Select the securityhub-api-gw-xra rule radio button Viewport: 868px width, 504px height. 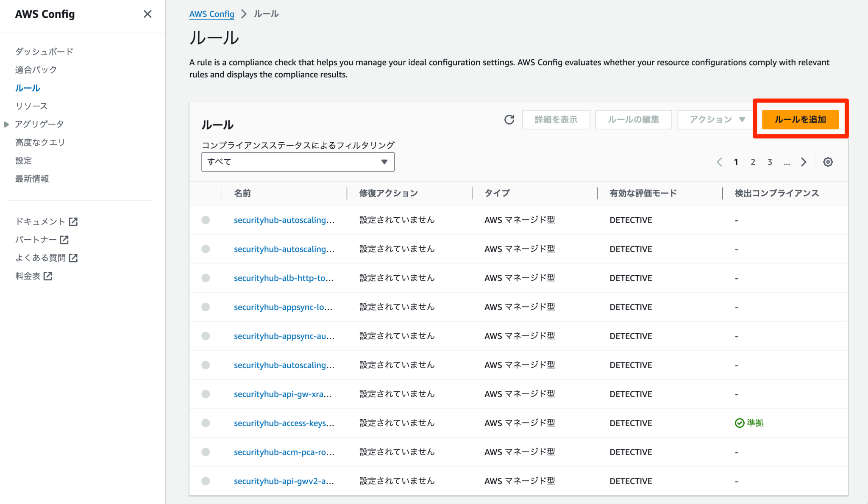206,394
